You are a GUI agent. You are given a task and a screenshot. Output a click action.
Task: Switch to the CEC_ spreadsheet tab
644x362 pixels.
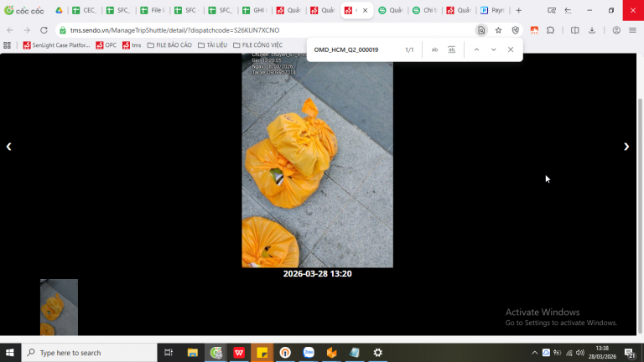click(x=84, y=11)
